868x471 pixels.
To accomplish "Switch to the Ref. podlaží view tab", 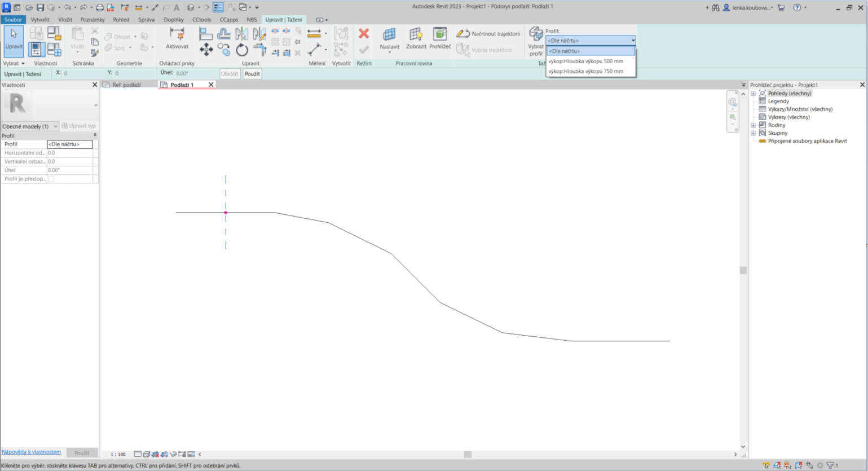I will pos(126,85).
